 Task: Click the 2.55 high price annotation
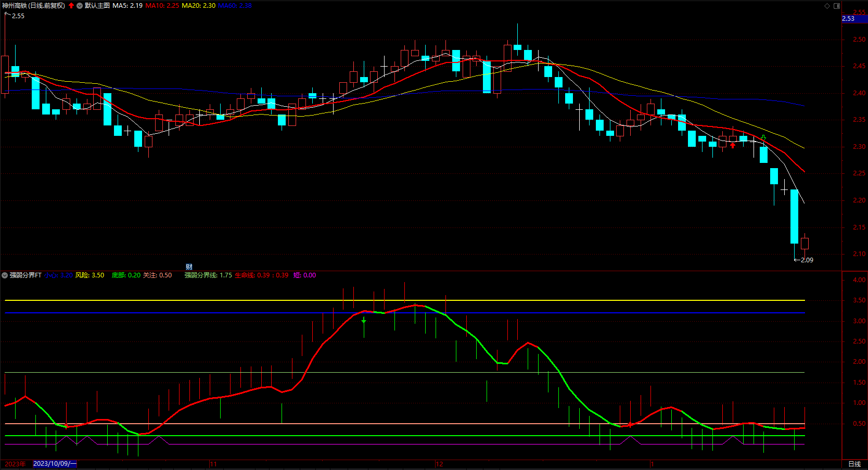(x=18, y=16)
